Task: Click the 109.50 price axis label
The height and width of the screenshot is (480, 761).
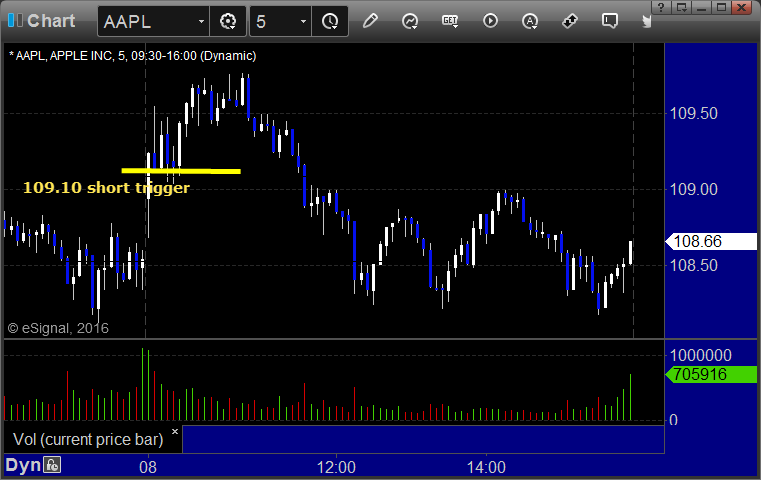Action: (694, 114)
